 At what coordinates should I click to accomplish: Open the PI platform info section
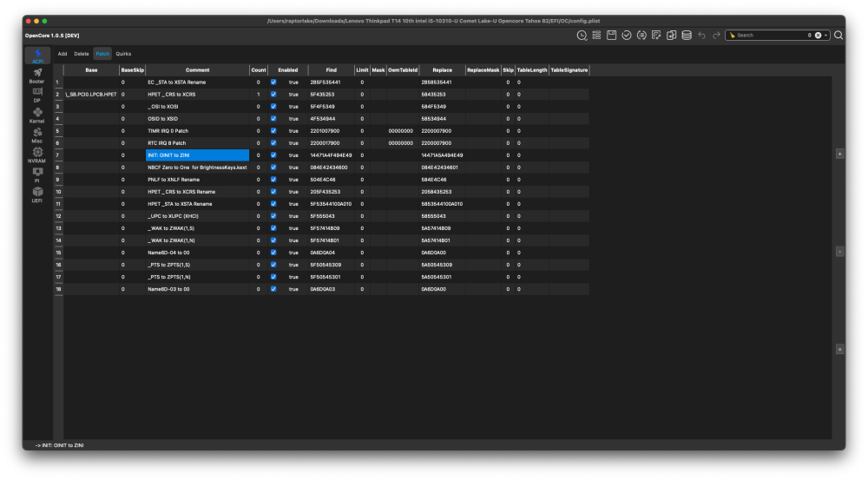tap(37, 175)
